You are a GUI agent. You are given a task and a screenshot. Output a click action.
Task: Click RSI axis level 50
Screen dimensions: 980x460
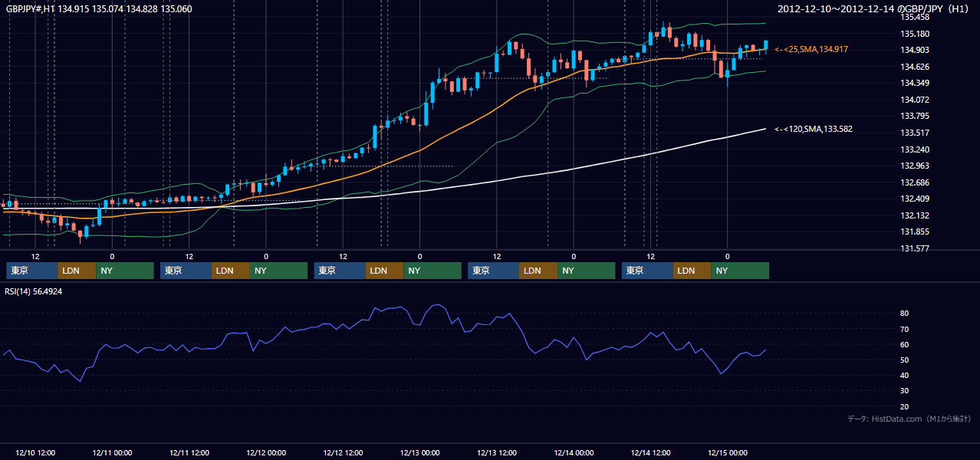[905, 360]
